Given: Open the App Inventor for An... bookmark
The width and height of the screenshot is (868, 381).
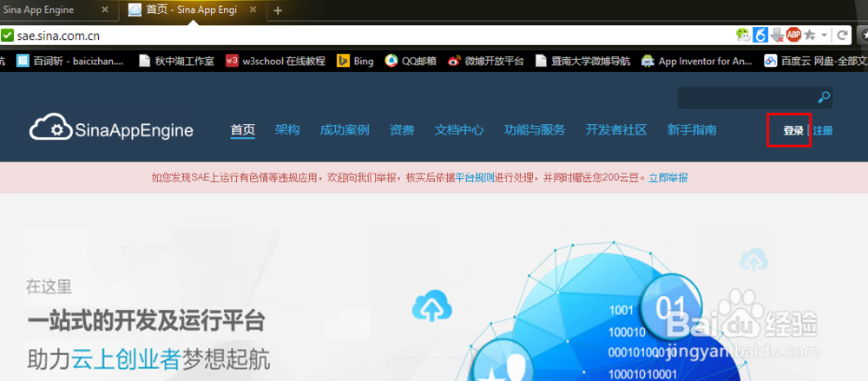Looking at the screenshot, I should [696, 61].
